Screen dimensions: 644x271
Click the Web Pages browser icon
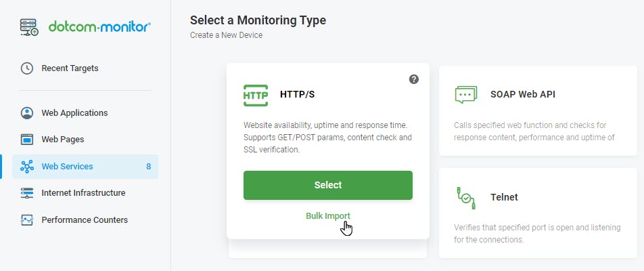click(27, 140)
